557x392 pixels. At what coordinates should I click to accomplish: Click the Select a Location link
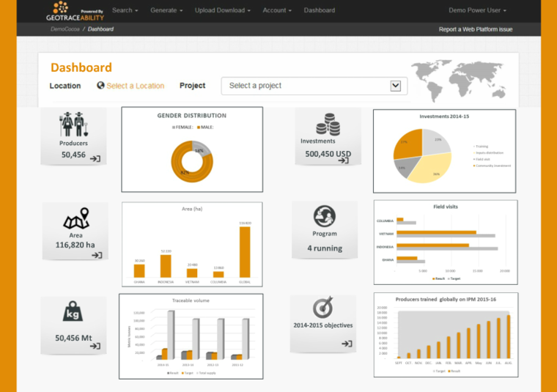tap(135, 86)
